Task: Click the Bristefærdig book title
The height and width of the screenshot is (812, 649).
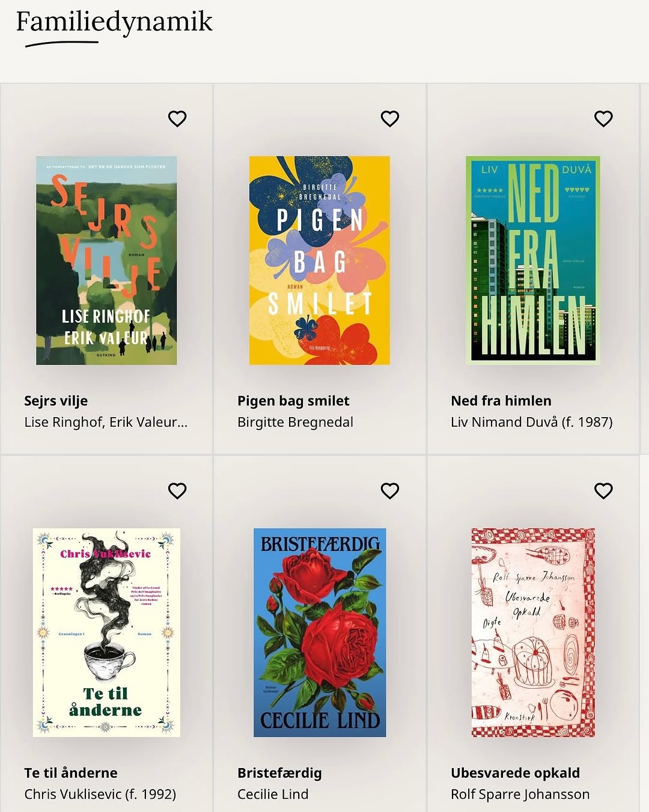Action: pyautogui.click(x=279, y=773)
